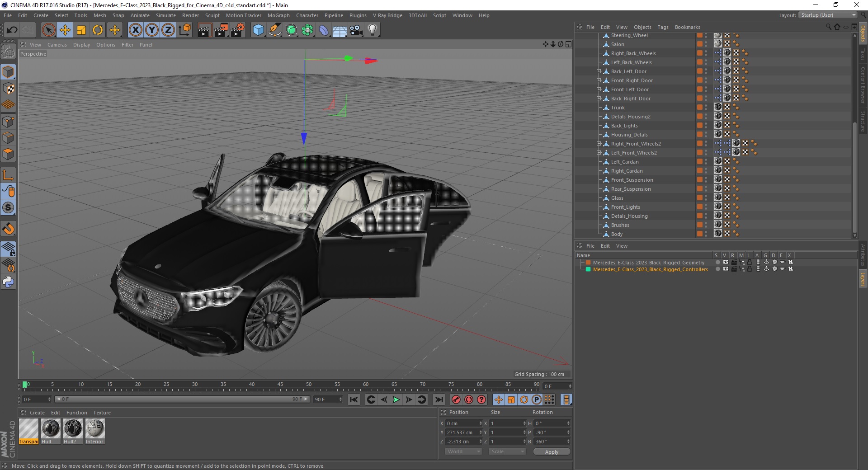The width and height of the screenshot is (868, 470).
Task: Toggle render flag for Controllers layer
Action: 734,269
